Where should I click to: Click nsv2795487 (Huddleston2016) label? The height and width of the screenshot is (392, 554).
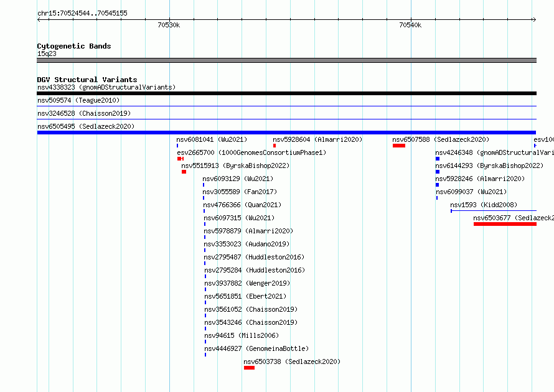pos(254,257)
